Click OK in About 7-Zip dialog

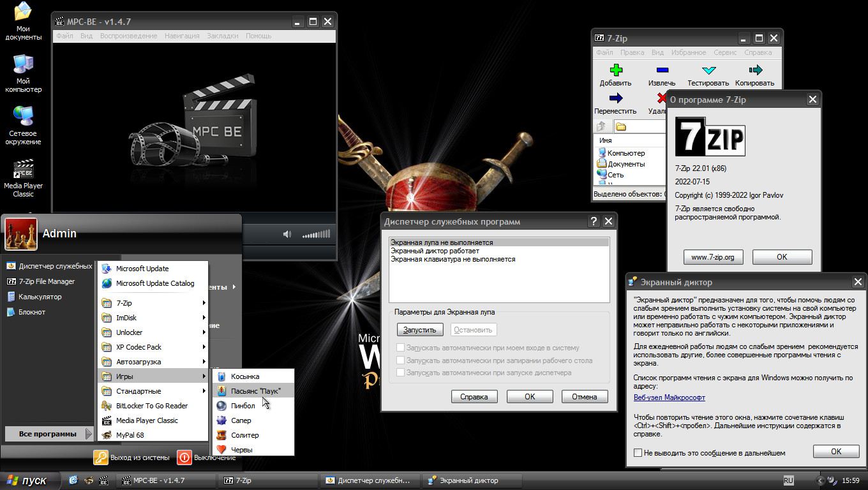[782, 257]
